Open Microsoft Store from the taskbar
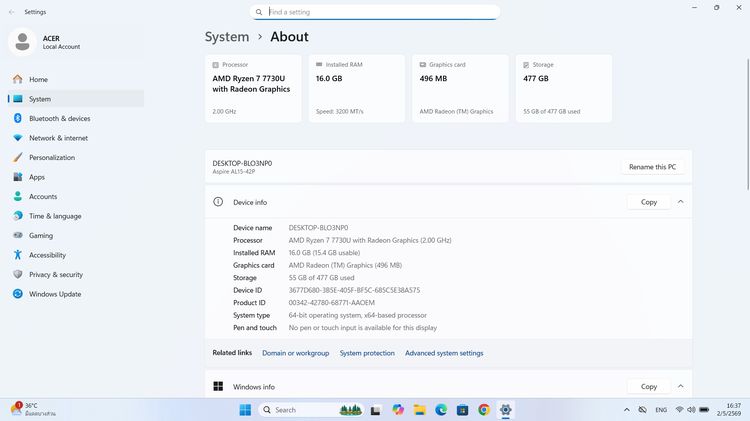Viewport: 750px width, 421px height. click(x=463, y=410)
